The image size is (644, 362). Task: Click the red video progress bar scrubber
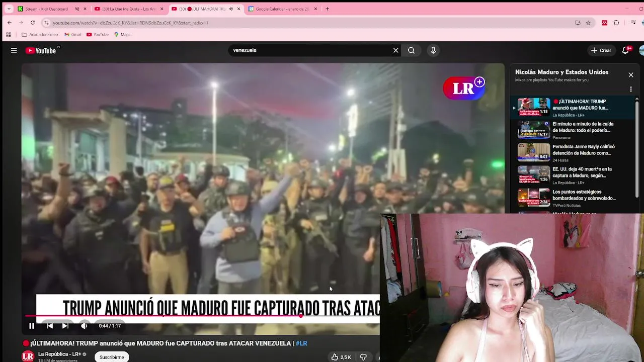pyautogui.click(x=301, y=316)
